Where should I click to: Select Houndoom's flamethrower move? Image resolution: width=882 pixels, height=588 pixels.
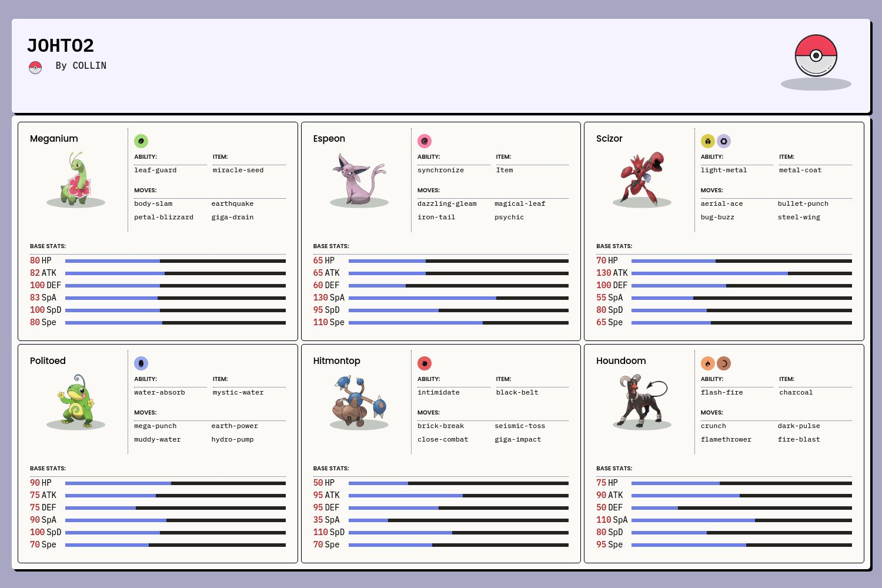[x=726, y=440]
